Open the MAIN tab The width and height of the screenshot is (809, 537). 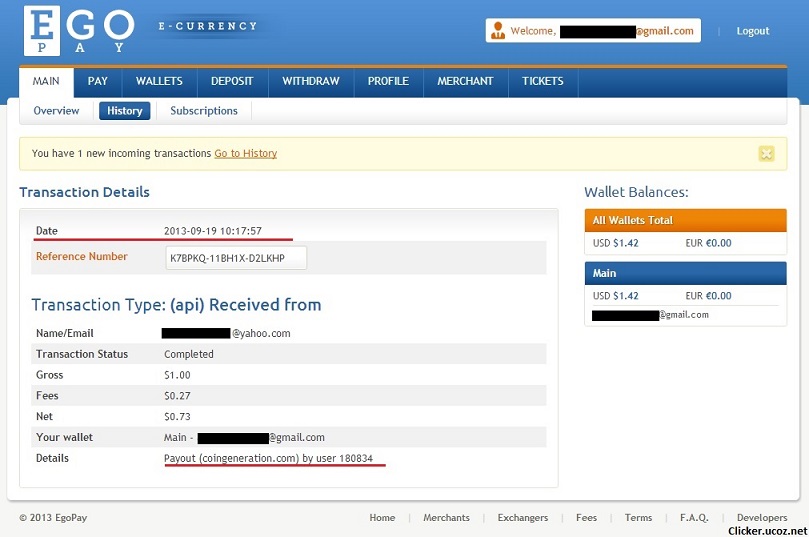(46, 81)
